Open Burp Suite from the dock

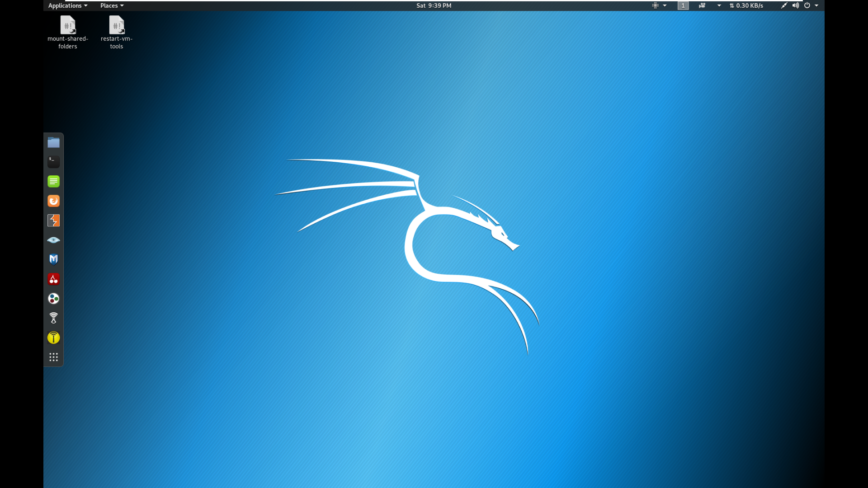click(x=53, y=221)
